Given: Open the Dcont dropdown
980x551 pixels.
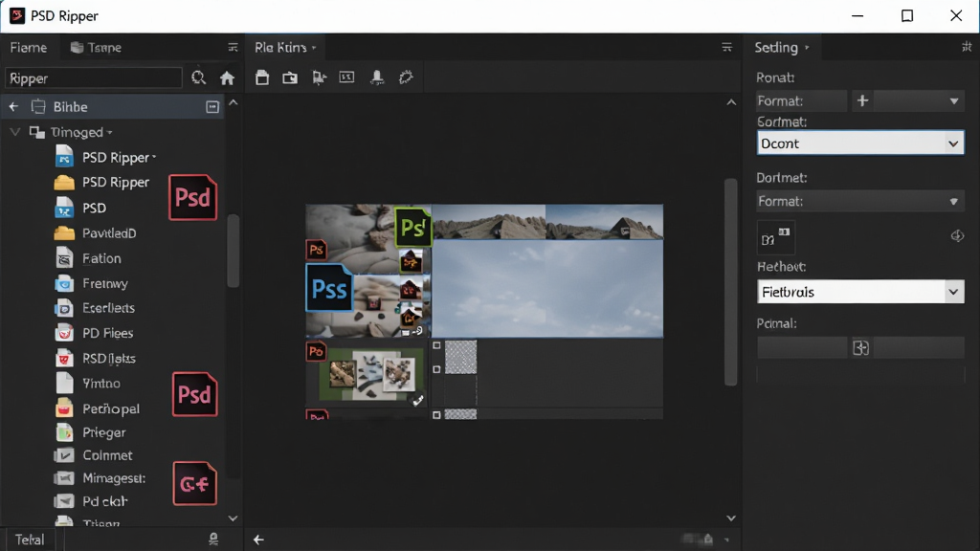Looking at the screenshot, I should 860,143.
